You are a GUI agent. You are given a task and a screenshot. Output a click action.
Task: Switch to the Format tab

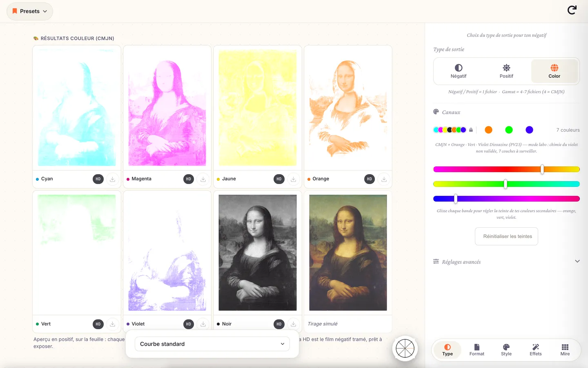pyautogui.click(x=477, y=350)
